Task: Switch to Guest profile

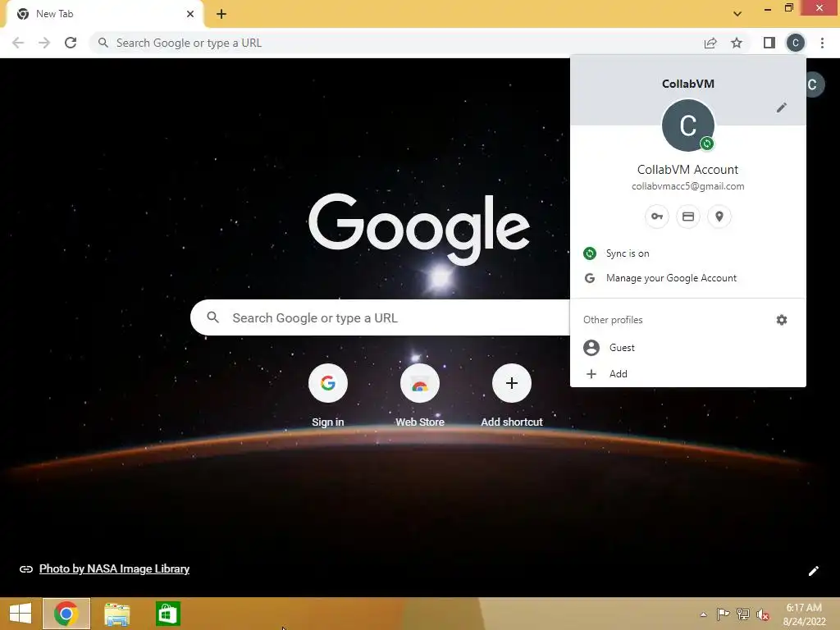Action: coord(688,348)
